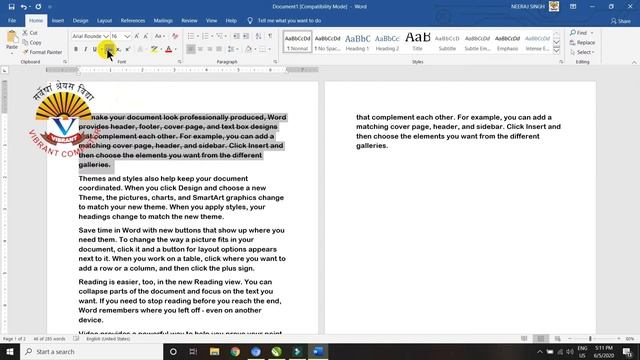Open the File tab
Screen dimensions: 640x360
[x=12, y=20]
